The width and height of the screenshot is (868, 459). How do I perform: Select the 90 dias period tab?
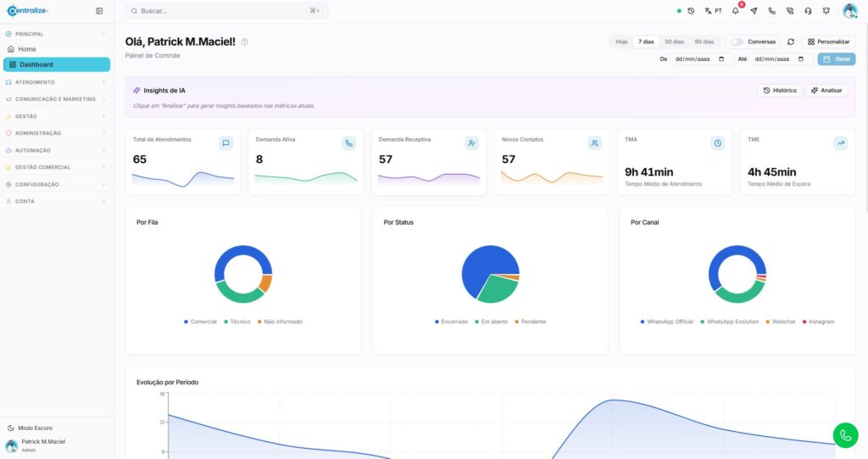(704, 42)
